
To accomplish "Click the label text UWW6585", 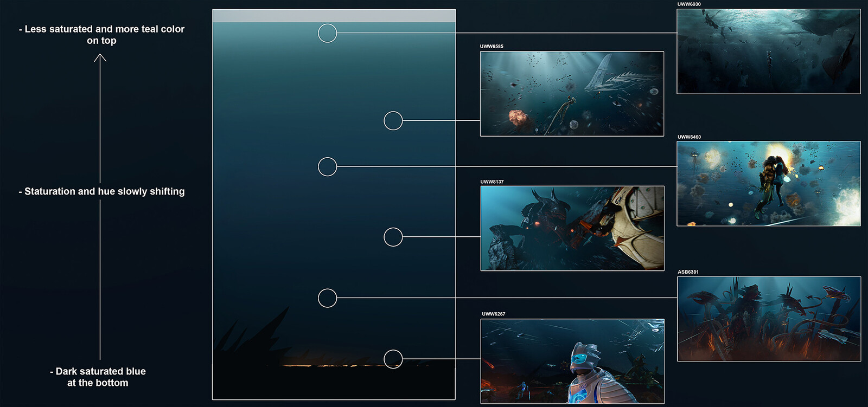I will click(x=492, y=47).
